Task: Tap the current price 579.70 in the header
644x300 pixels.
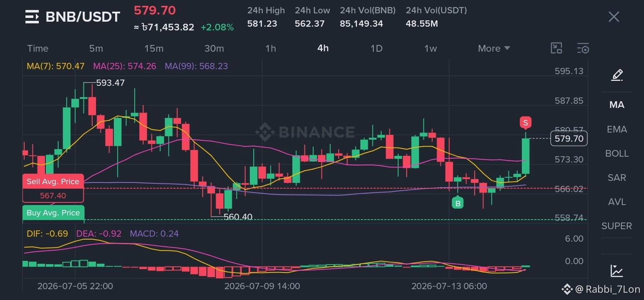Action: coord(155,10)
